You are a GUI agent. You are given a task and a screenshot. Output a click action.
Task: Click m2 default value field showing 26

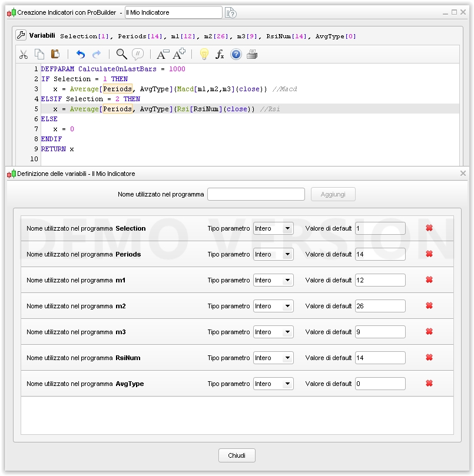380,306
